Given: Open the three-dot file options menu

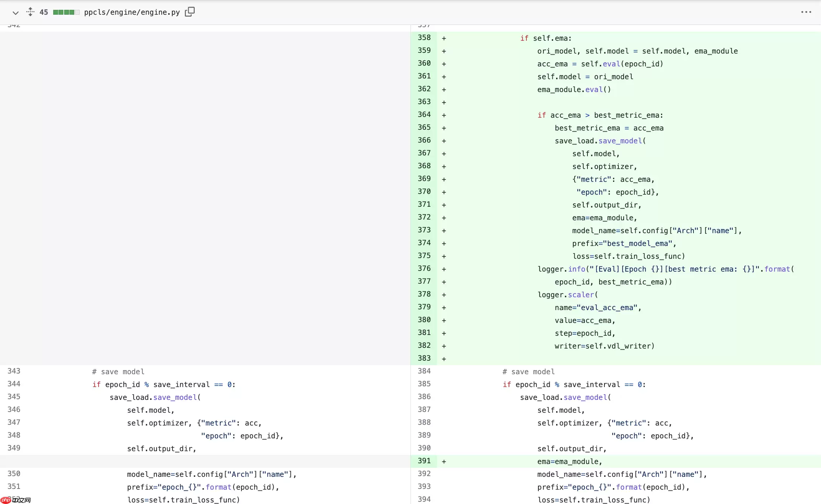Looking at the screenshot, I should point(806,12).
